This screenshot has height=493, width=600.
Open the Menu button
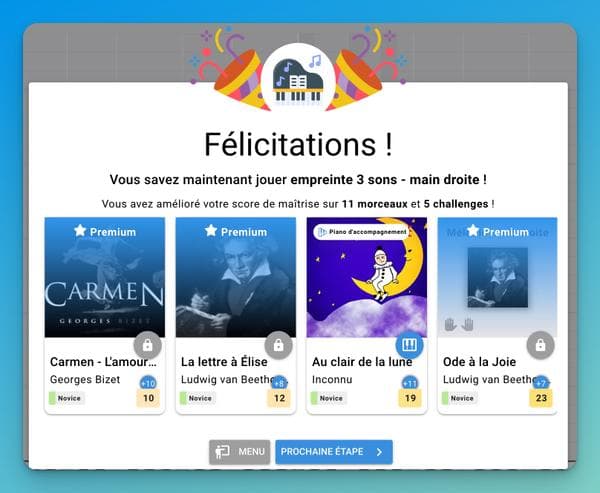(240, 452)
